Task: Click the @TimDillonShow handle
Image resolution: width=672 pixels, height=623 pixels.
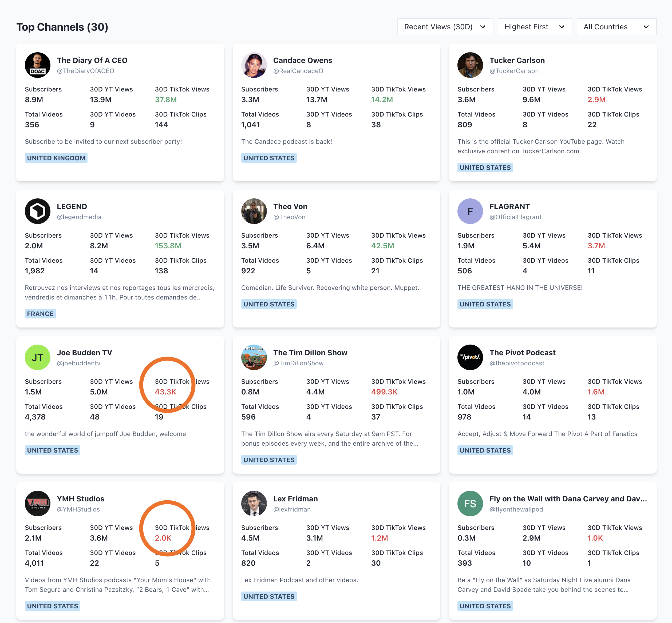Action: [298, 363]
